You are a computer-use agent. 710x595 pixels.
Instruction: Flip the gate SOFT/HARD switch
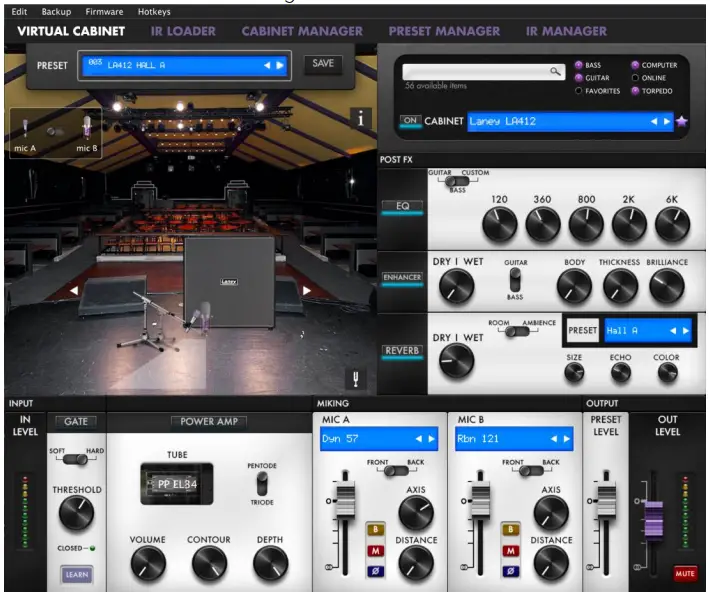coord(76,460)
